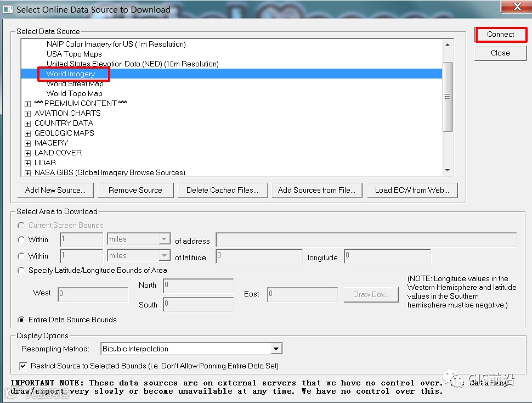Click data source list scroll up arrow
The height and width of the screenshot is (403, 532).
448,45
